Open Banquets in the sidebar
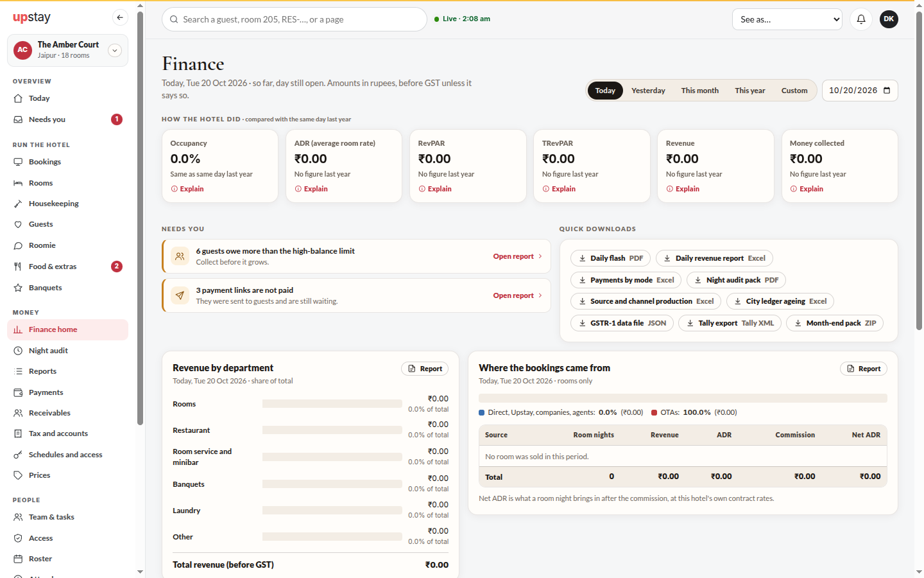 coord(67,288)
